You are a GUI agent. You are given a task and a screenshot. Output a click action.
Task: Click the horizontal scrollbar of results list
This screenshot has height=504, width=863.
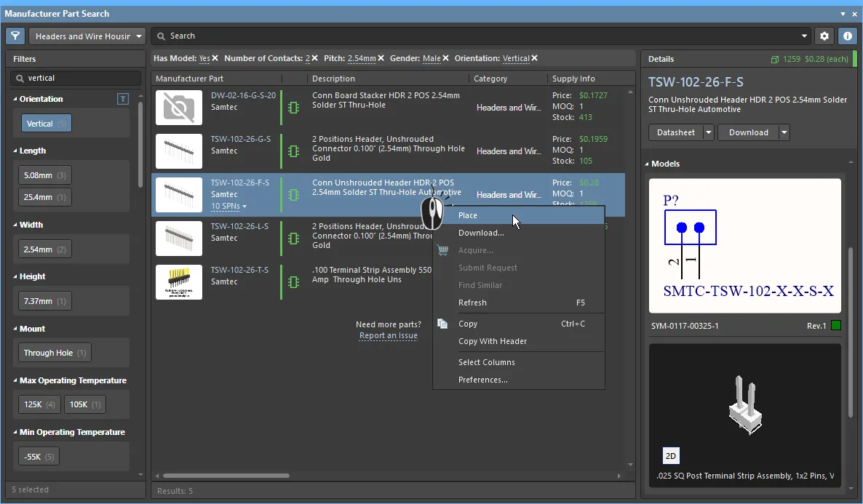click(226, 476)
